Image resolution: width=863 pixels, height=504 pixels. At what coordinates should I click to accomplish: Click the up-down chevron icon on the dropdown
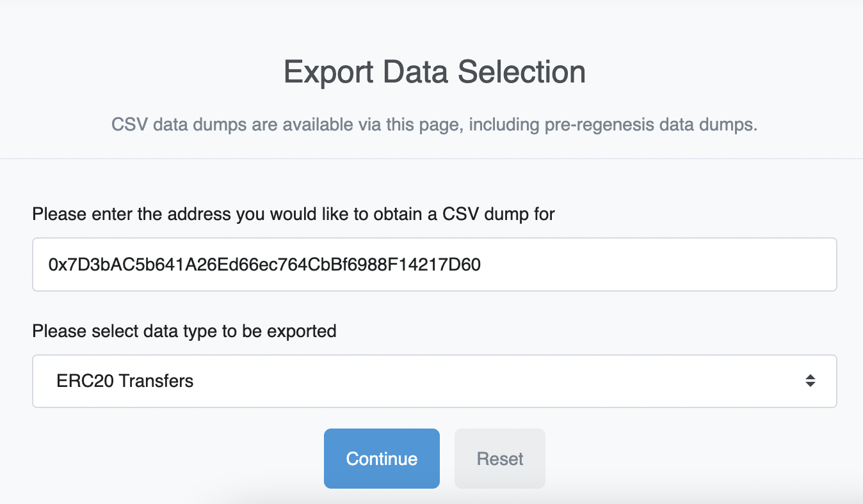point(810,381)
